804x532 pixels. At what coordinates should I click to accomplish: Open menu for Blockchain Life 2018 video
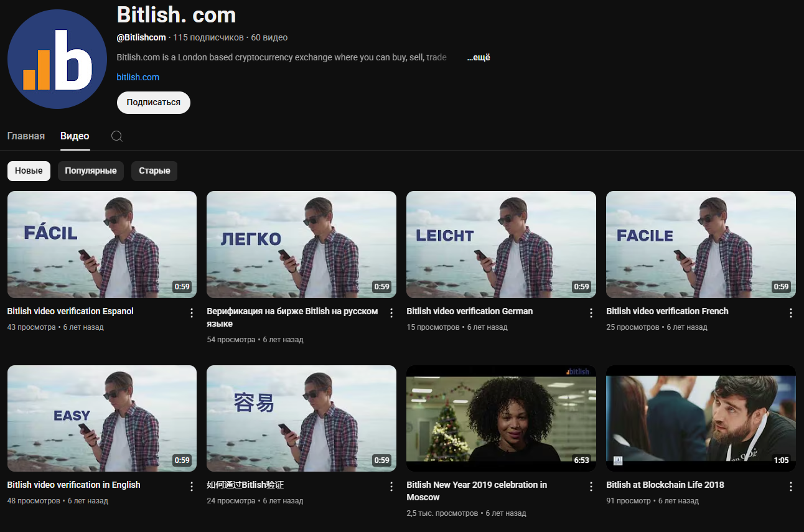coord(791,487)
